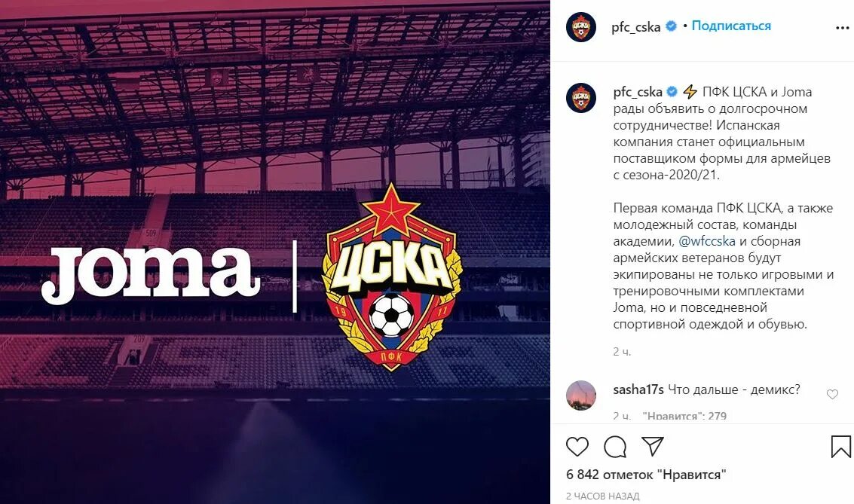Click the Подписаться follow button
Screen dimensions: 854x504
point(731,26)
